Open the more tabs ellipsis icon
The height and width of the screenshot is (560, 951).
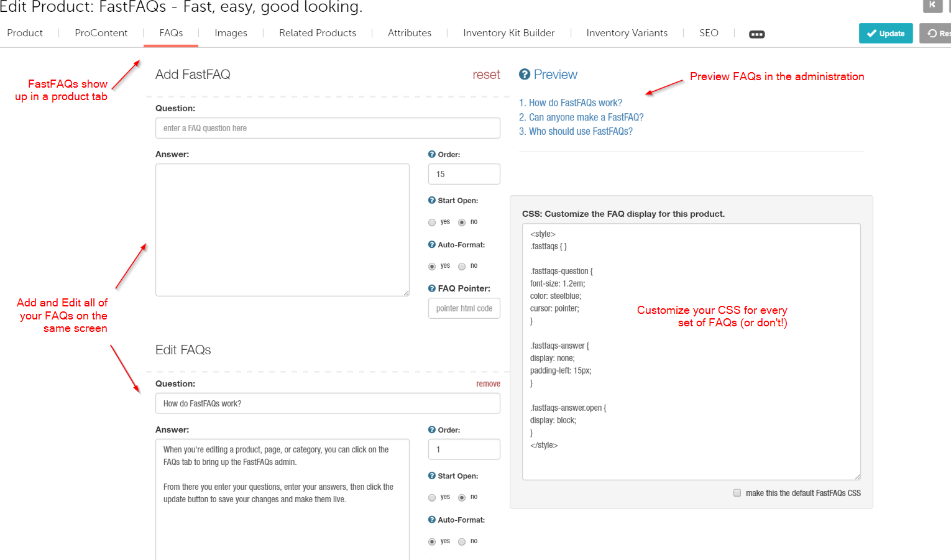756,34
